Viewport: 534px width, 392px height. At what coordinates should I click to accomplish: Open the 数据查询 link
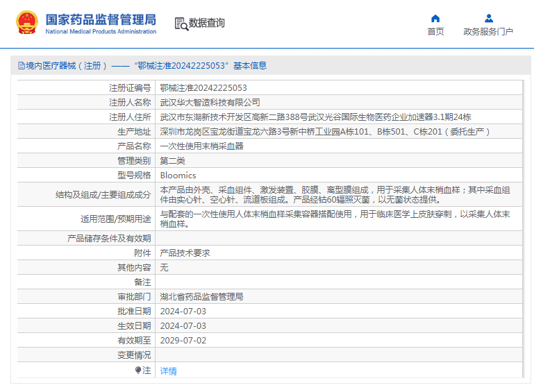(x=207, y=23)
